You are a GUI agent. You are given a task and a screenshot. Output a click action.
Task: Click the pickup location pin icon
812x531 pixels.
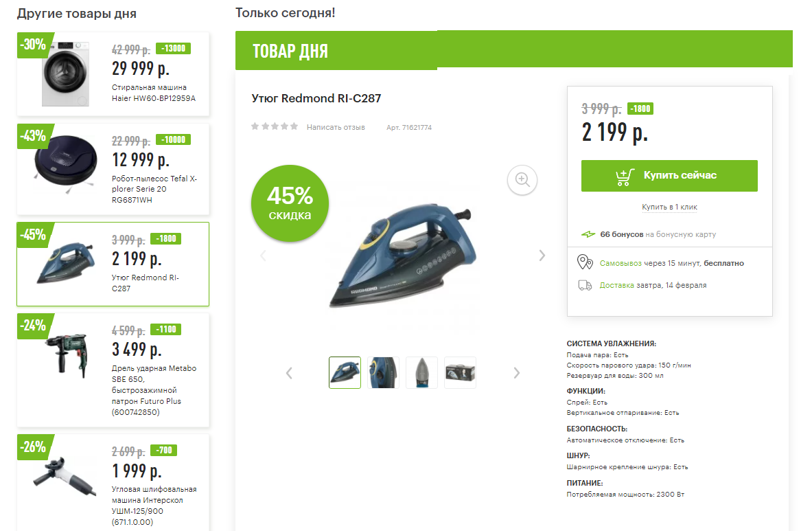coord(585,262)
